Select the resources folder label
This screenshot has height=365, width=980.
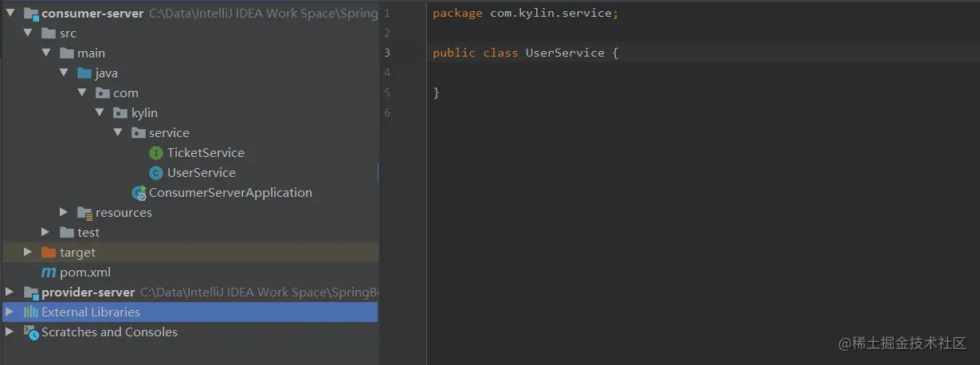(123, 213)
